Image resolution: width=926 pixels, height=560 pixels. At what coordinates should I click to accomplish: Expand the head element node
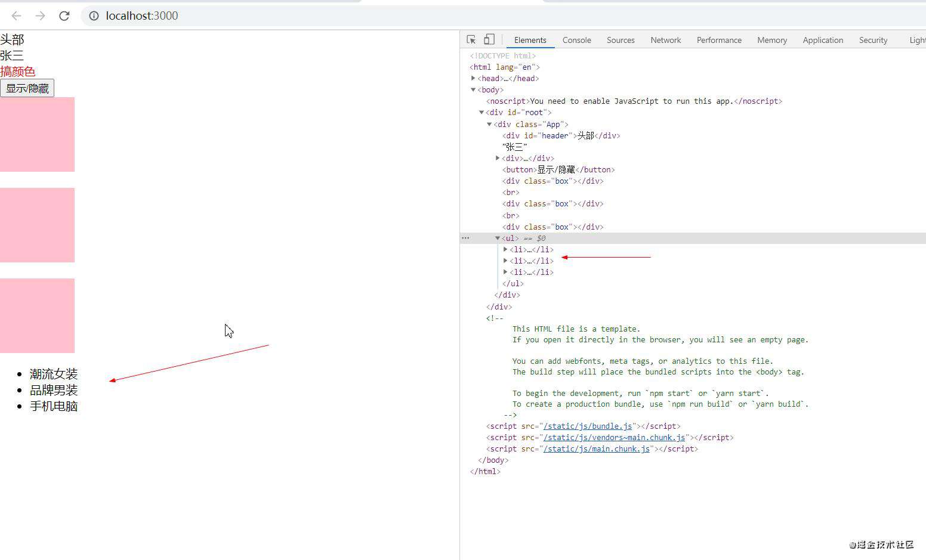click(x=473, y=78)
